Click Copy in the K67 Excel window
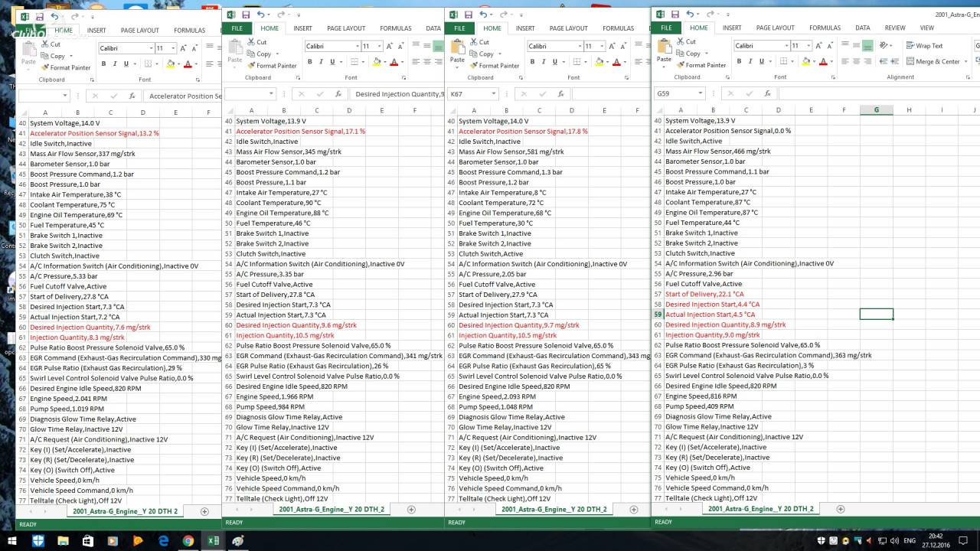 click(x=481, y=54)
